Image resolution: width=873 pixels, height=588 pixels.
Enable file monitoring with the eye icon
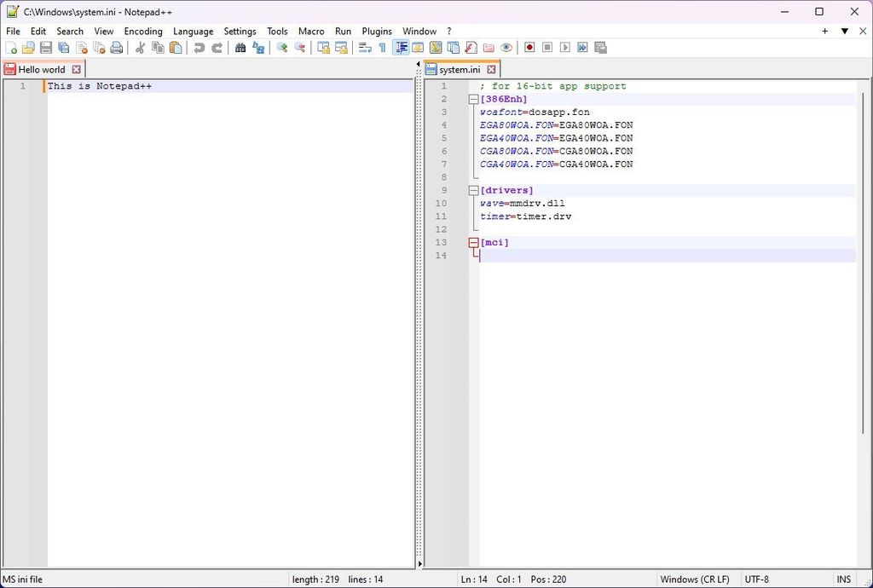click(506, 48)
